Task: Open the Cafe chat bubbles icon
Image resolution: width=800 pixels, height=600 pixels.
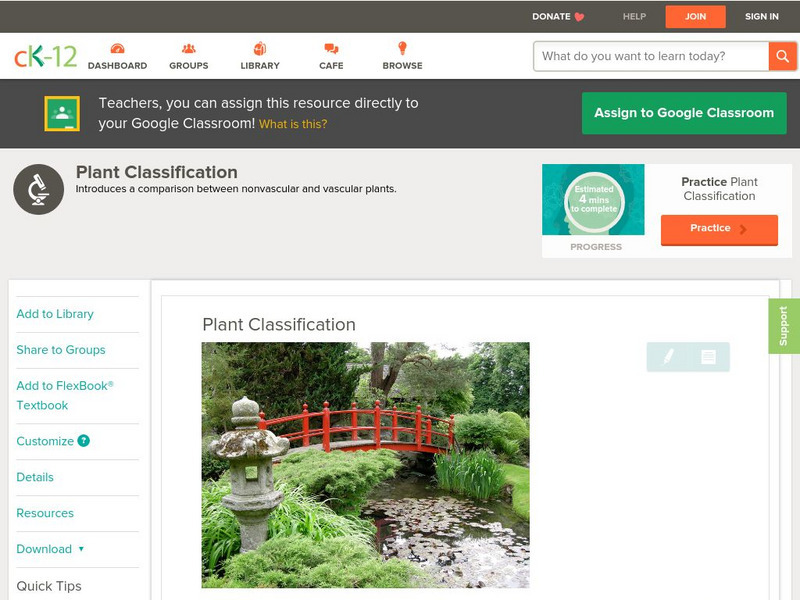Action: click(x=331, y=49)
